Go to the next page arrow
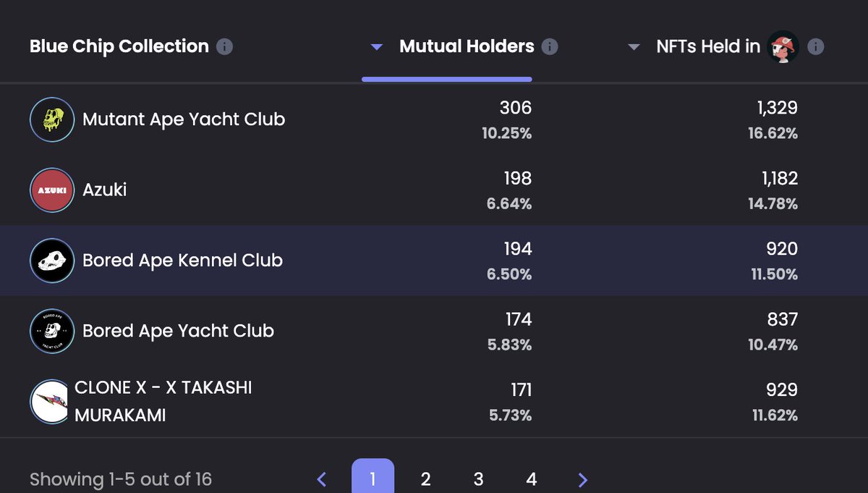The width and height of the screenshot is (868, 493). click(583, 479)
